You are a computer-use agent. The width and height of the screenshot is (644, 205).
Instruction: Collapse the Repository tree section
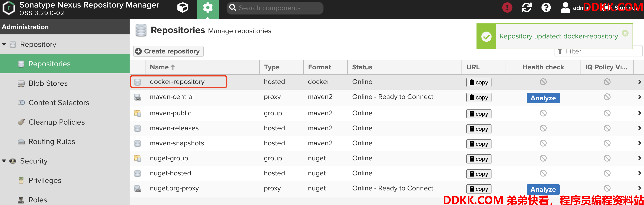pos(4,44)
